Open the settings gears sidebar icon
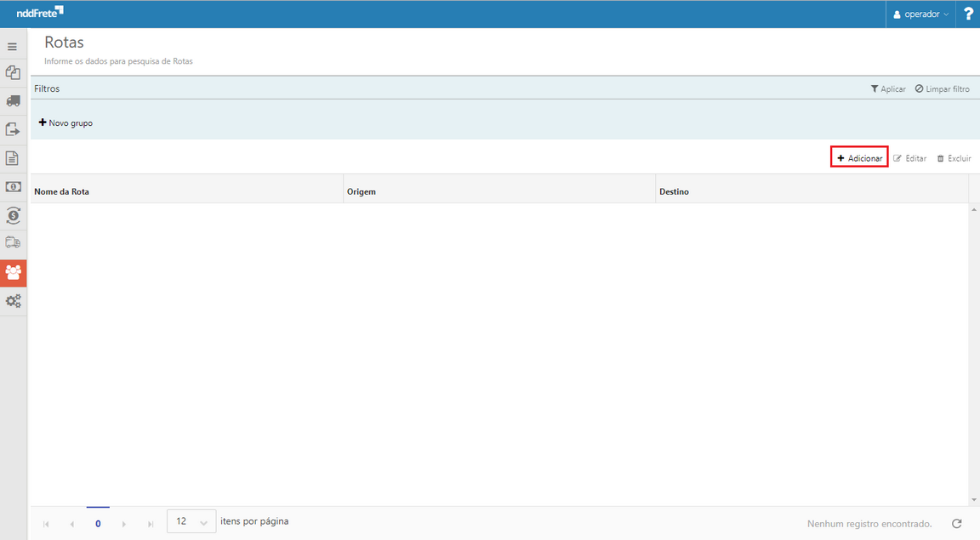This screenshot has height=540, width=980. [x=13, y=301]
